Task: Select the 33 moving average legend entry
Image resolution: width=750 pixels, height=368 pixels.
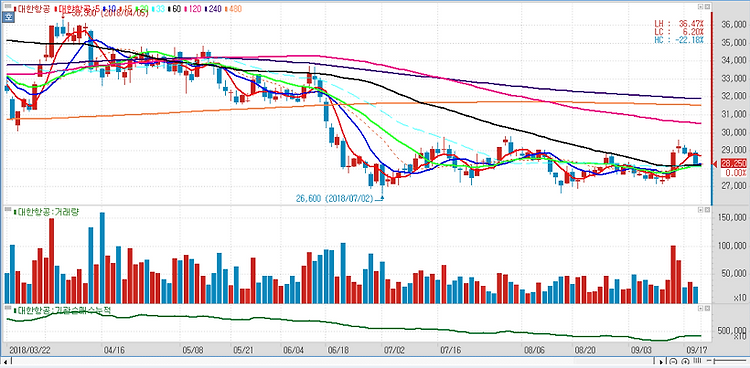Action: [x=159, y=9]
